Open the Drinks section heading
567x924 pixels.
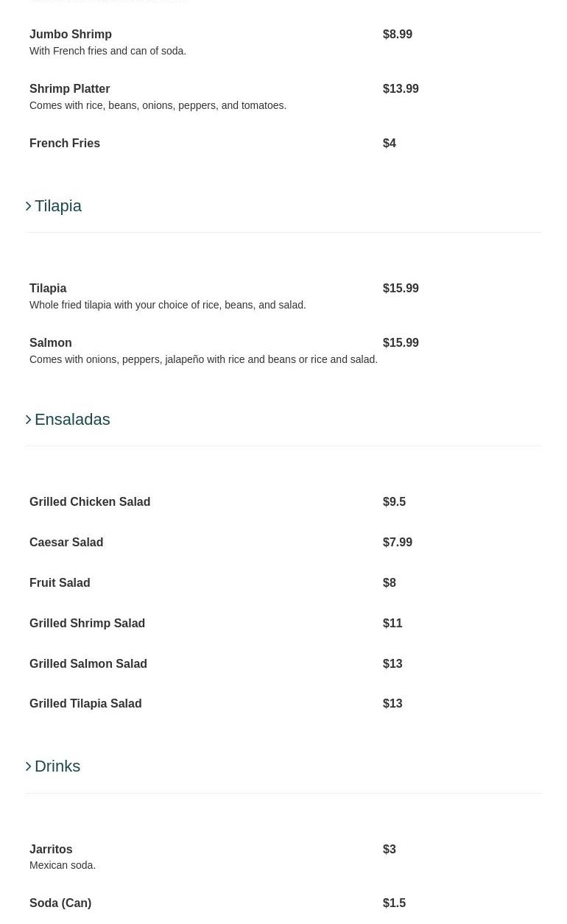pyautogui.click(x=57, y=766)
